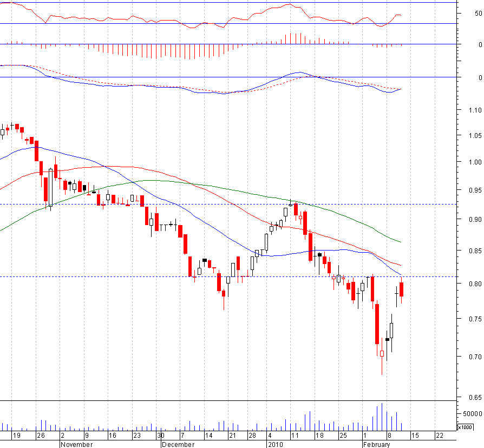
Task: Click the 2010 year label
Action: (276, 445)
